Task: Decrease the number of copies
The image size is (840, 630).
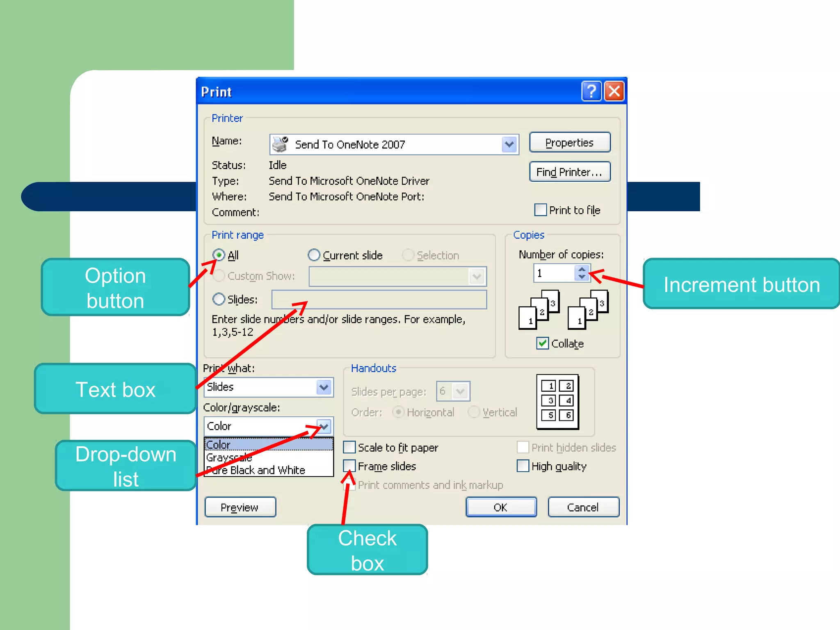Action: 582,277
